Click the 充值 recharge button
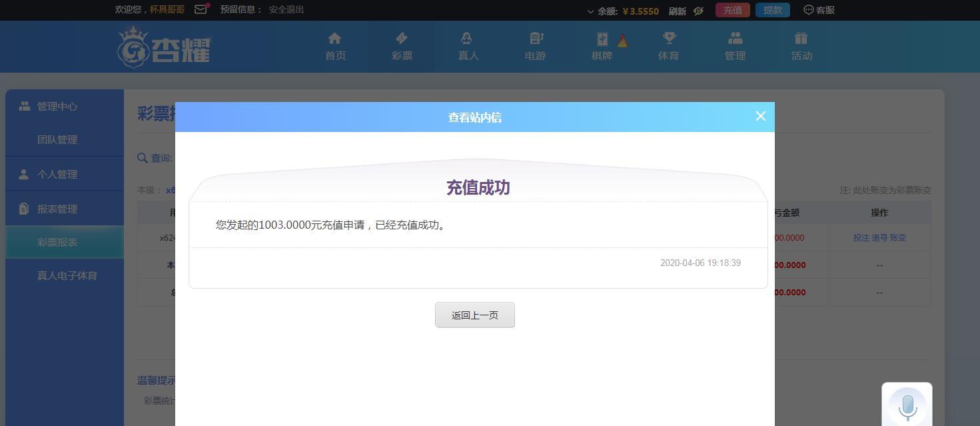 (x=732, y=10)
